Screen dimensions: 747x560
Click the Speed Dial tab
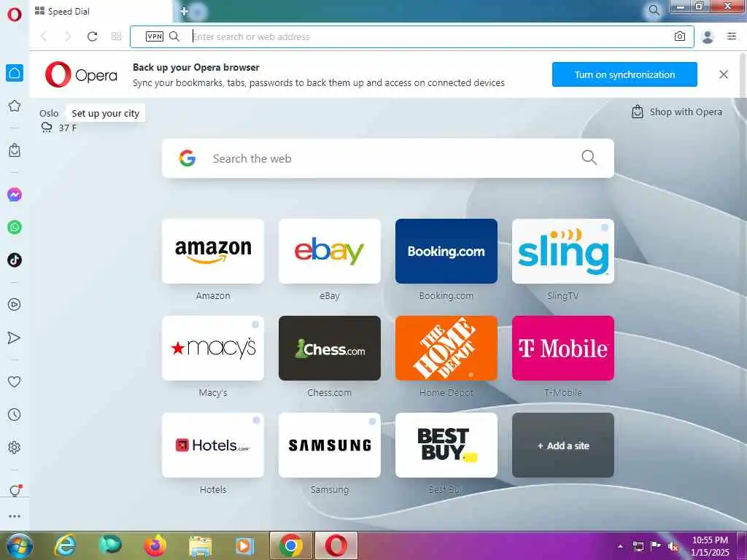pos(101,11)
